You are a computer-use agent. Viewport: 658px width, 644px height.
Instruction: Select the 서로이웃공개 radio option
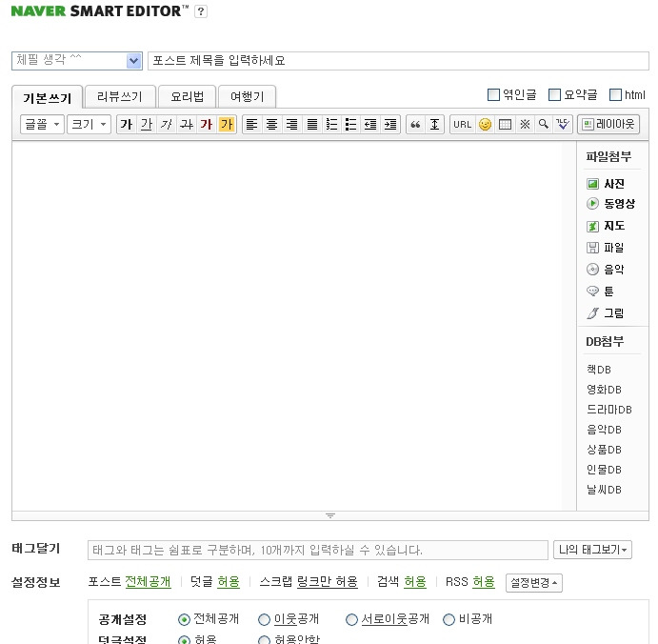pos(351,619)
